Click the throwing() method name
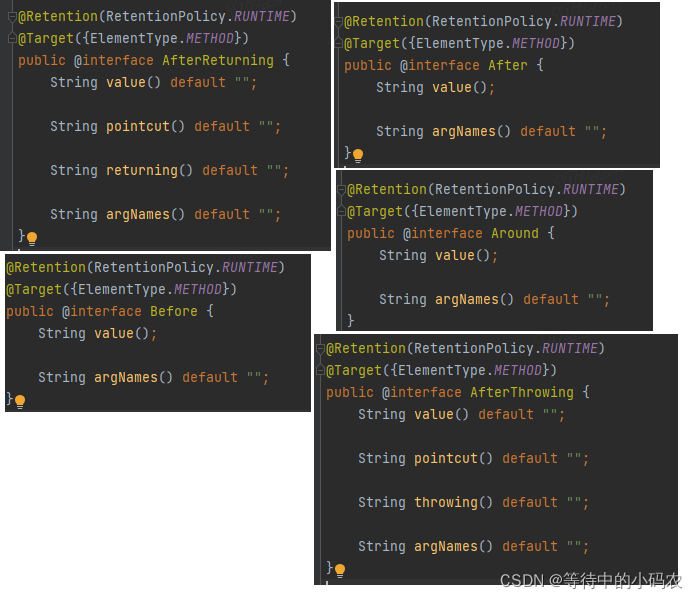The height and width of the screenshot is (599, 698). point(453,502)
